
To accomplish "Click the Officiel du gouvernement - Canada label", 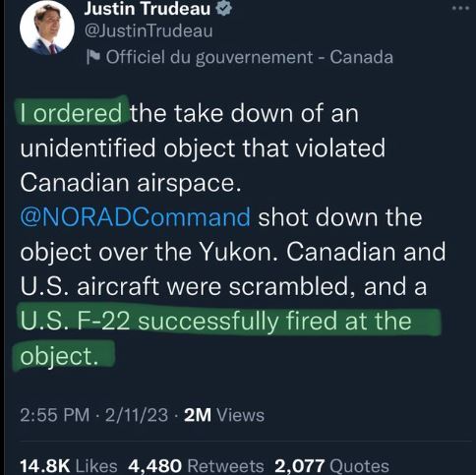I will tap(249, 57).
